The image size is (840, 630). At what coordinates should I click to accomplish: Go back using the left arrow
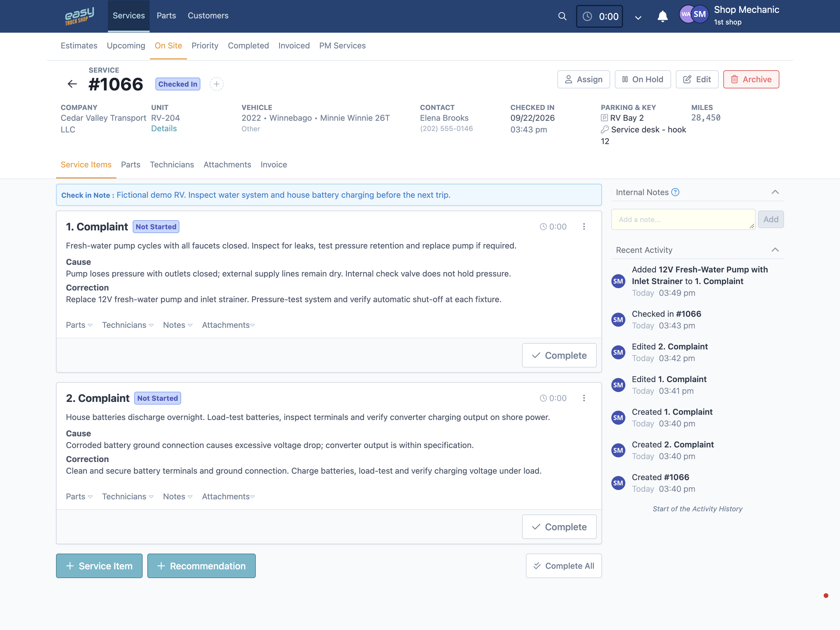72,84
